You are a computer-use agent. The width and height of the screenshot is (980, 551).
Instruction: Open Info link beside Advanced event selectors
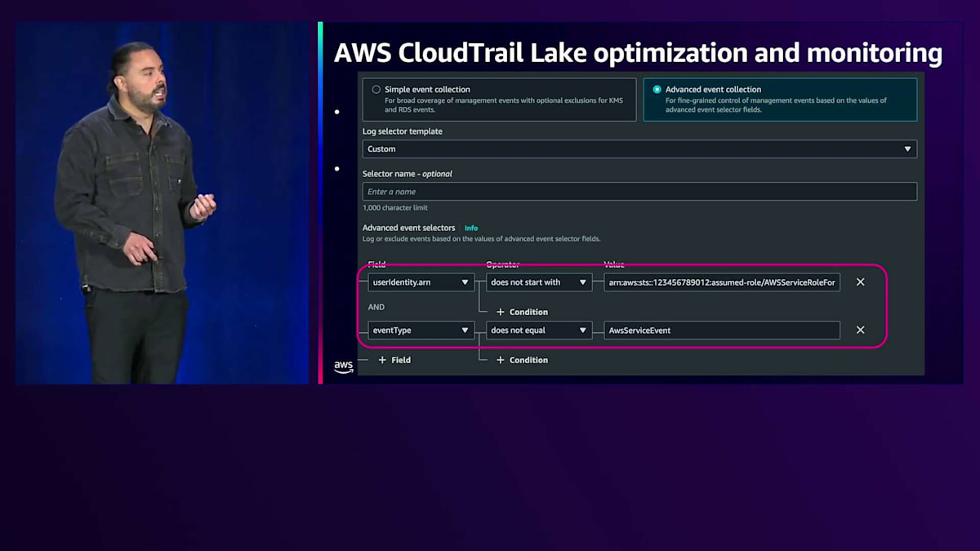click(x=471, y=229)
